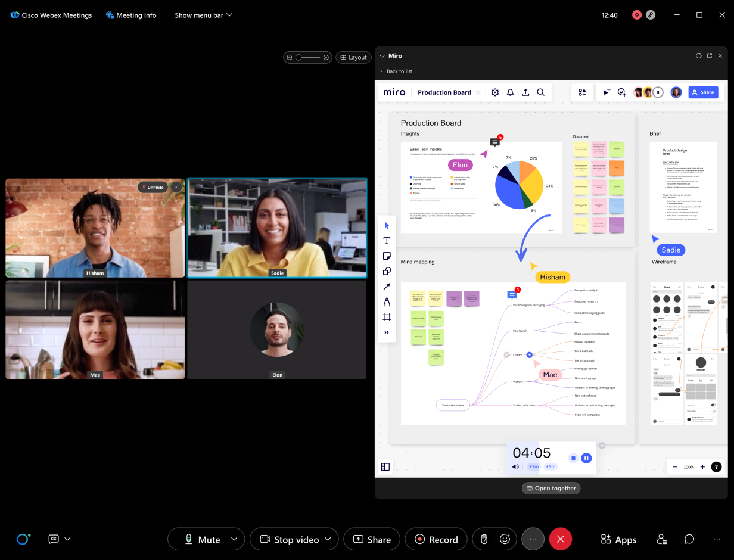This screenshot has height=560, width=734.
Task: Click Miro export upload icon
Action: 525,92
